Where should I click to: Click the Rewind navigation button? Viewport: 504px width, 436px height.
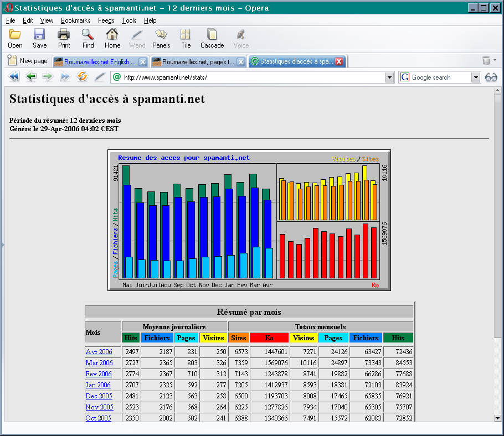click(x=14, y=77)
